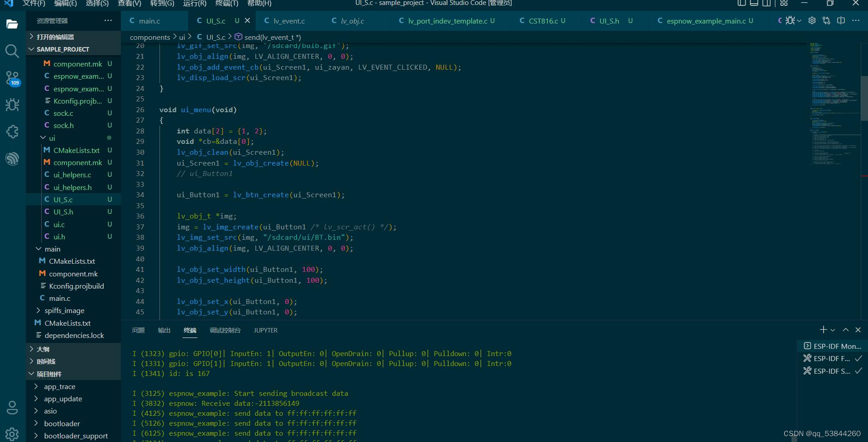Viewport: 868px width, 442px height.
Task: Expand the spiffs_image folder
Action: [x=73, y=310]
